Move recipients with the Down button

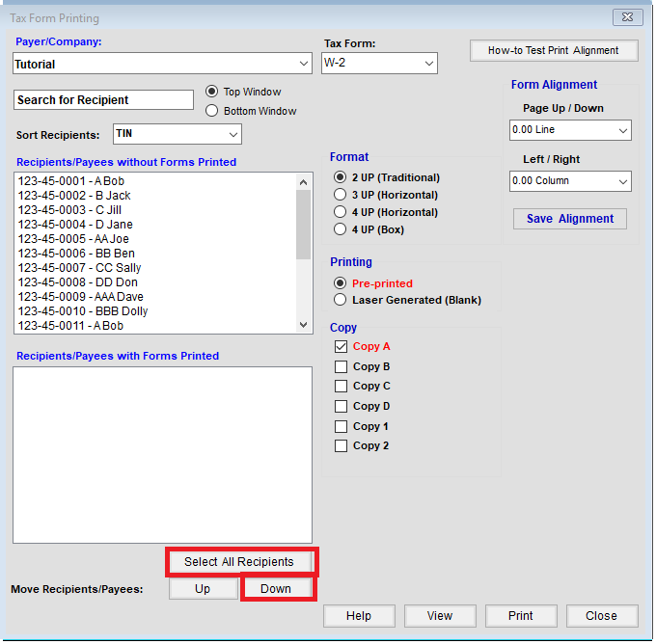click(276, 589)
